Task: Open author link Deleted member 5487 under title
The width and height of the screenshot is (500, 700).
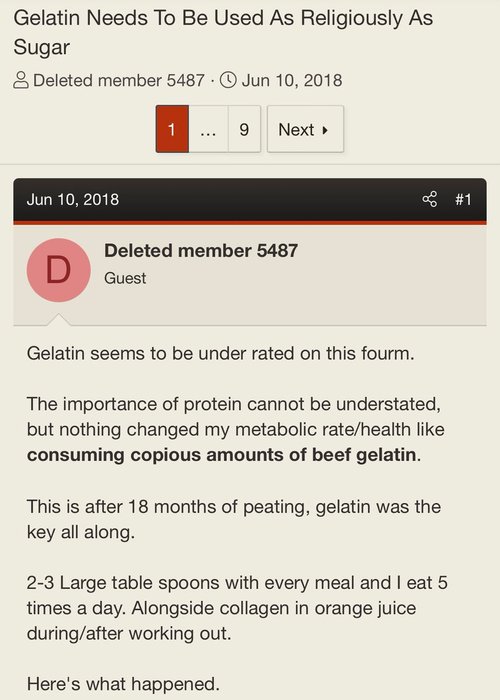Action: tap(119, 80)
